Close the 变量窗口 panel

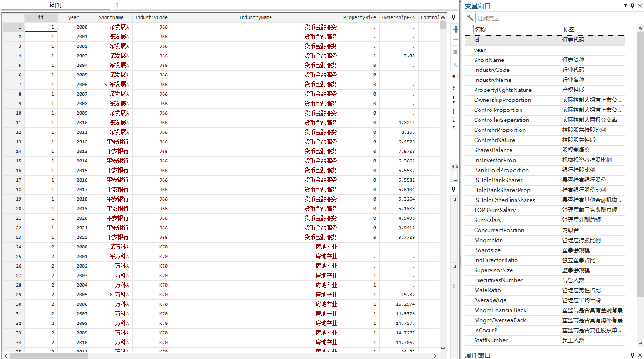coord(639,6)
